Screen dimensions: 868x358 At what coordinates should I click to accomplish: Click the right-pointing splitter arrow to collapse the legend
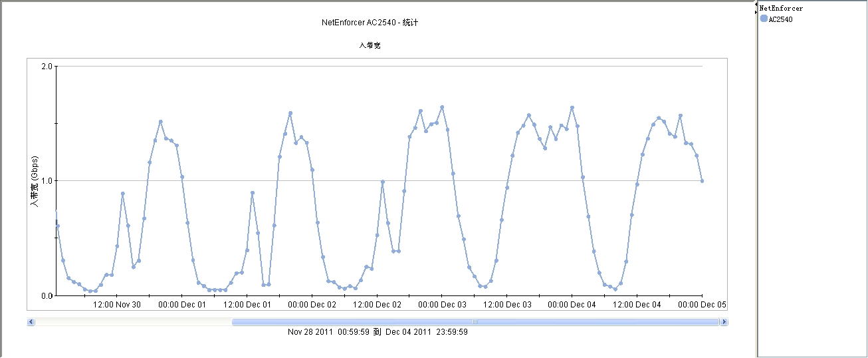[x=756, y=12]
